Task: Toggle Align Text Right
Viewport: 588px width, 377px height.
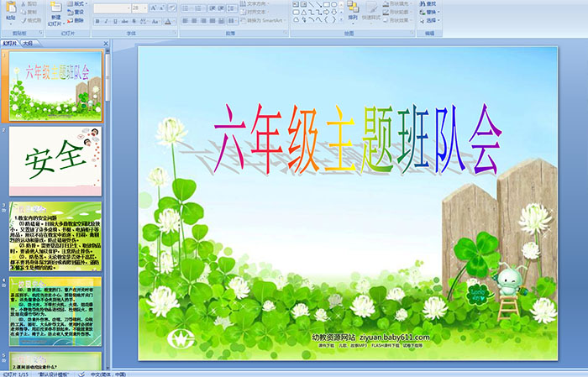Action: point(203,21)
